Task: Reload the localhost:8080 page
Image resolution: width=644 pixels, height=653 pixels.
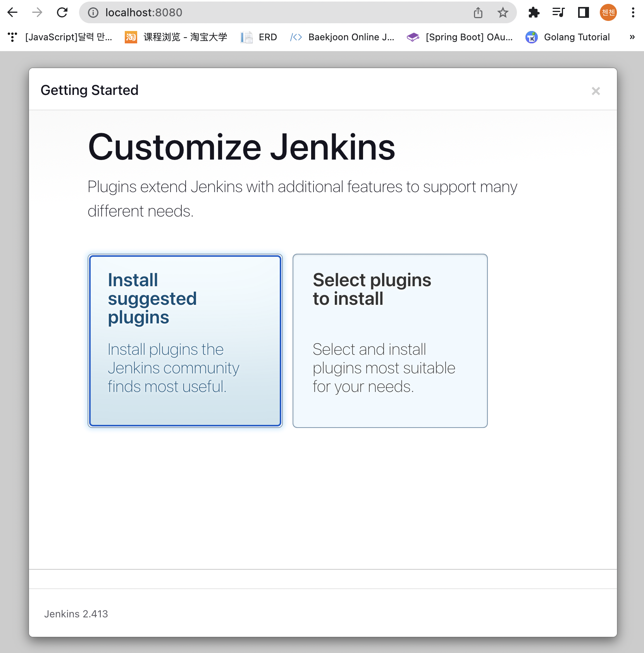Action: click(62, 12)
